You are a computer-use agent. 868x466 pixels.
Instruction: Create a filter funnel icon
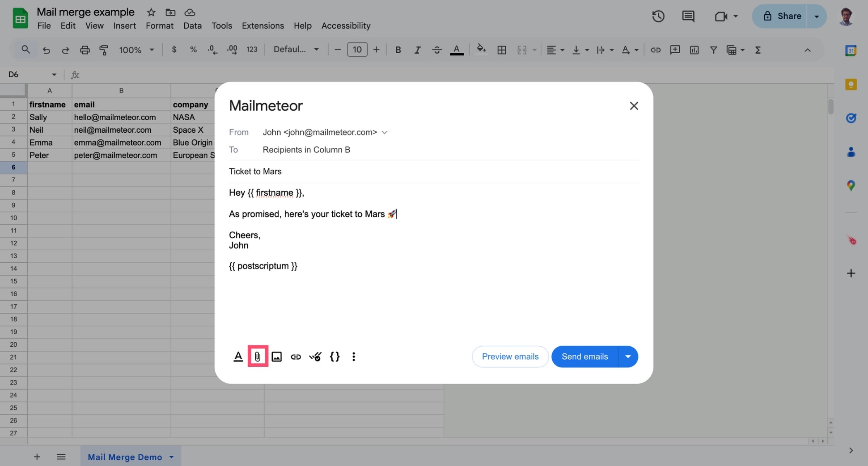click(713, 50)
